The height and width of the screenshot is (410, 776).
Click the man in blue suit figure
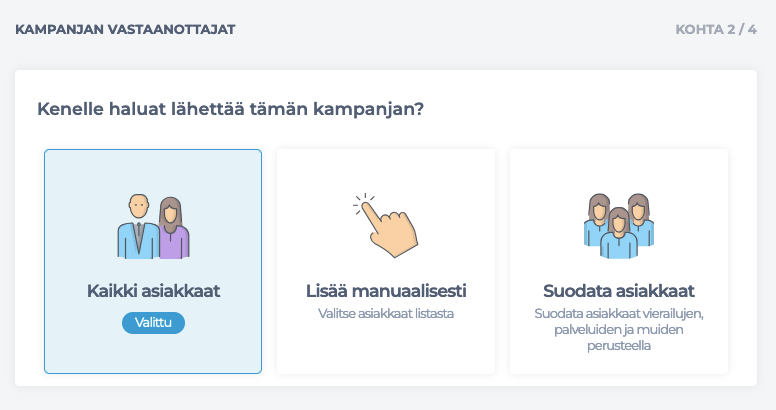coord(138,226)
